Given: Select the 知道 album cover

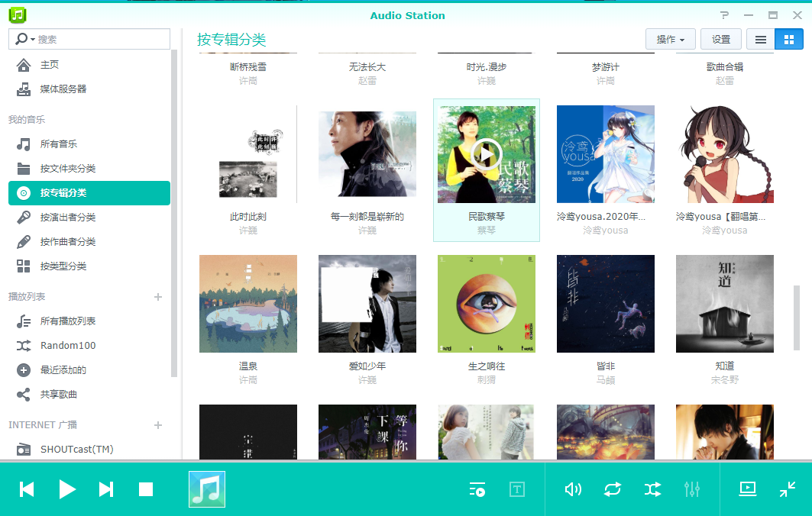Looking at the screenshot, I should coord(724,304).
